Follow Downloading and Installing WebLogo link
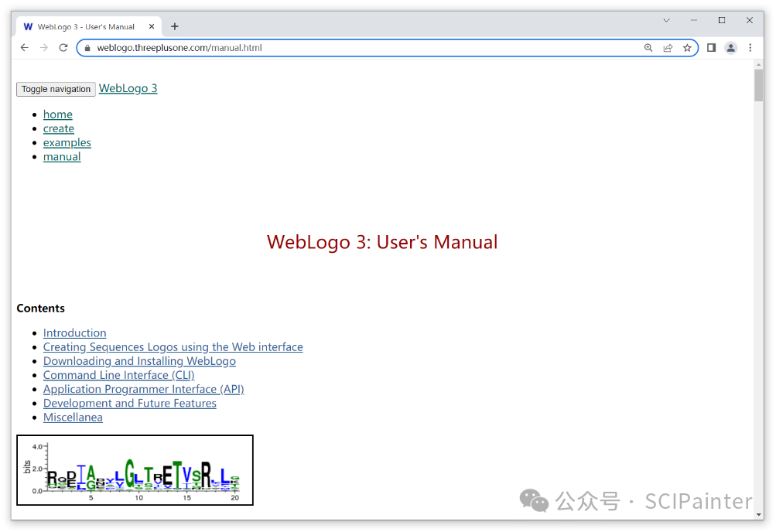 [139, 361]
